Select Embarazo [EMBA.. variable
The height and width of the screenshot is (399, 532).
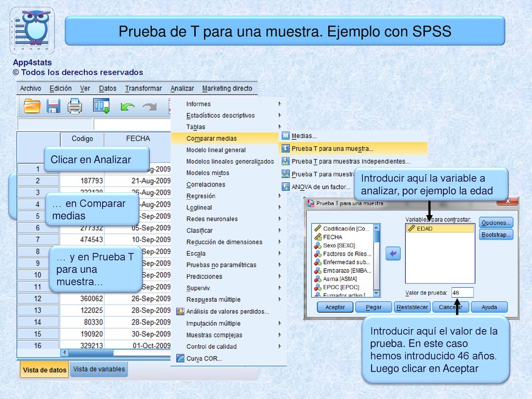coord(343,270)
